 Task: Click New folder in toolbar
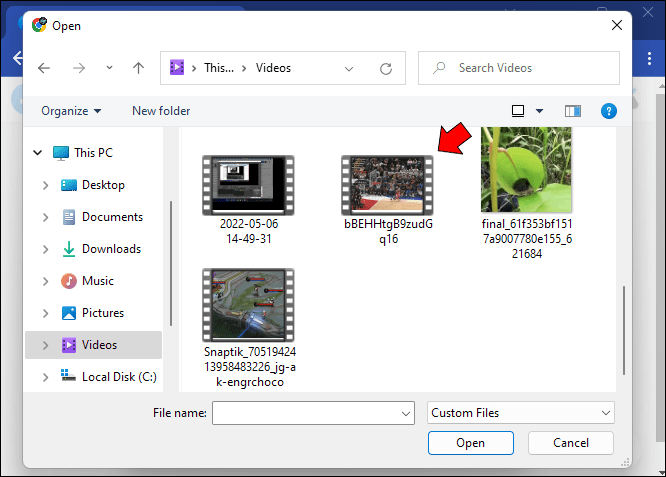point(161,111)
